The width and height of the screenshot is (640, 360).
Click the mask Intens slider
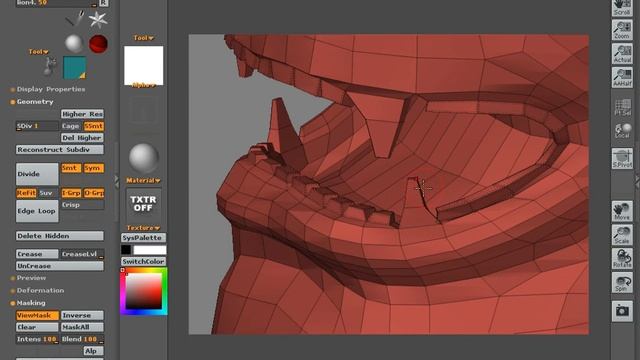[x=37, y=339]
